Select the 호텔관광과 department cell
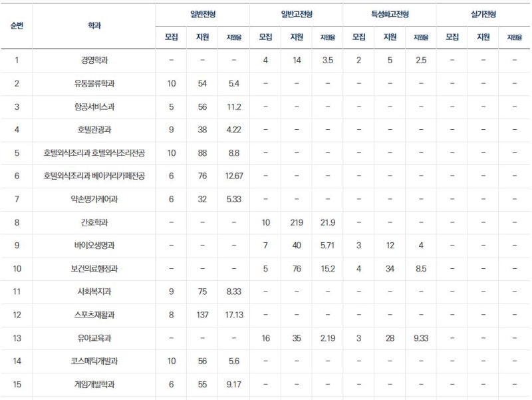532x400 pixels. 94,130
